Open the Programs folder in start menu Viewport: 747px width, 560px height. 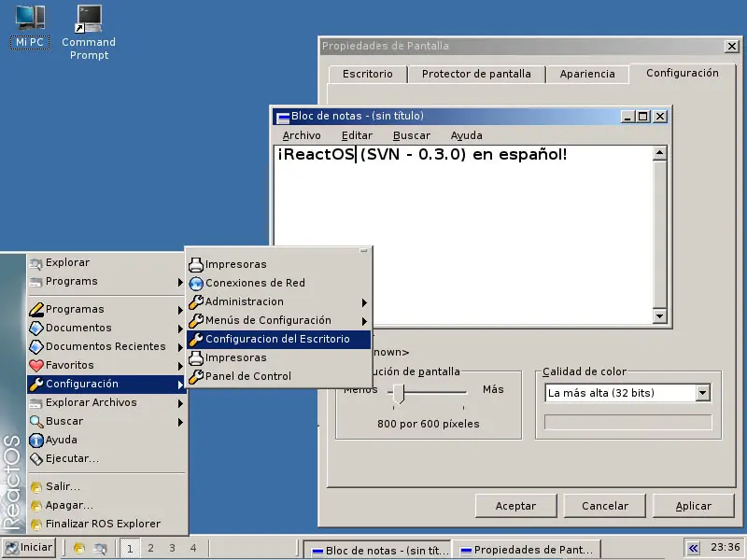click(x=106, y=281)
